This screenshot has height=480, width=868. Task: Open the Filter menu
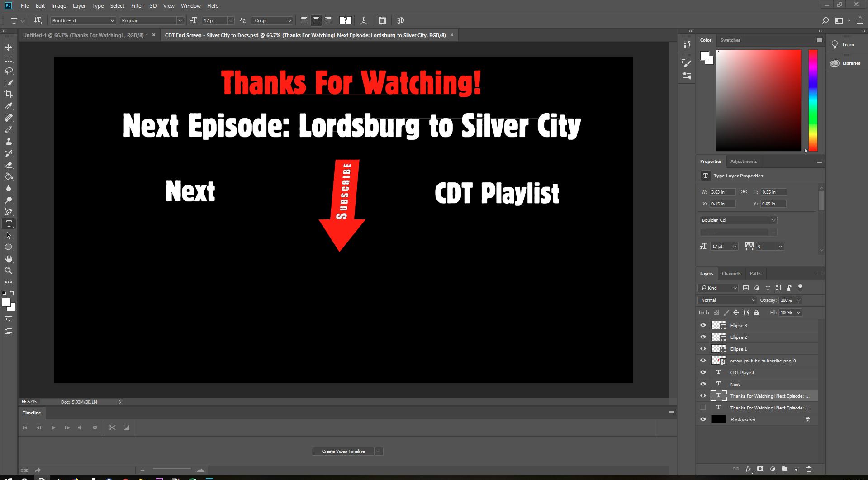point(137,5)
